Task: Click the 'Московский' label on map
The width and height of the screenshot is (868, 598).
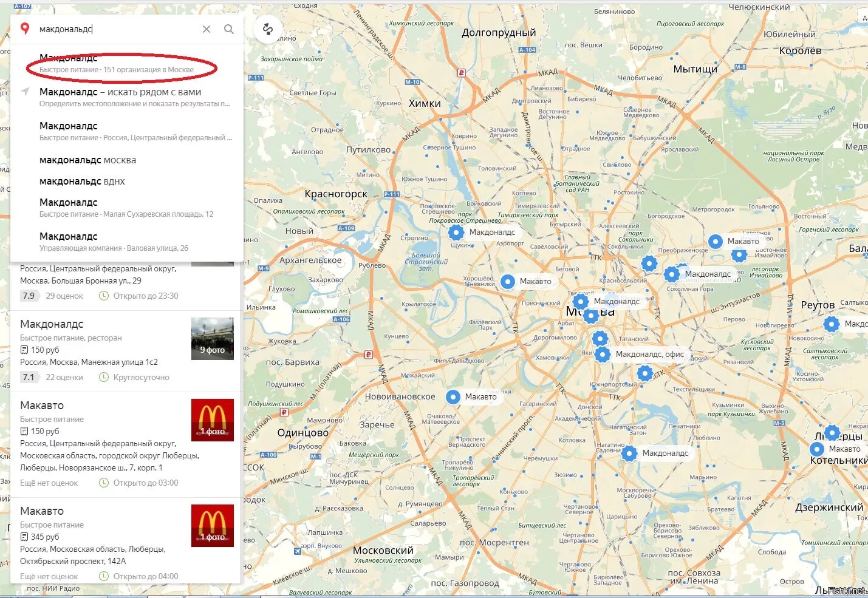Action: 383,550
